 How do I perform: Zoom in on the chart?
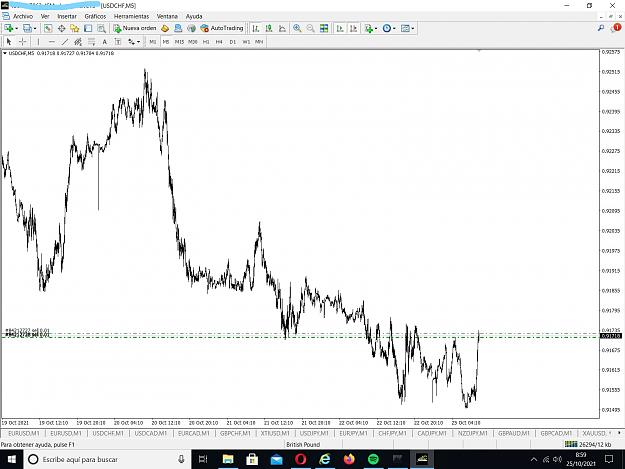[297, 28]
